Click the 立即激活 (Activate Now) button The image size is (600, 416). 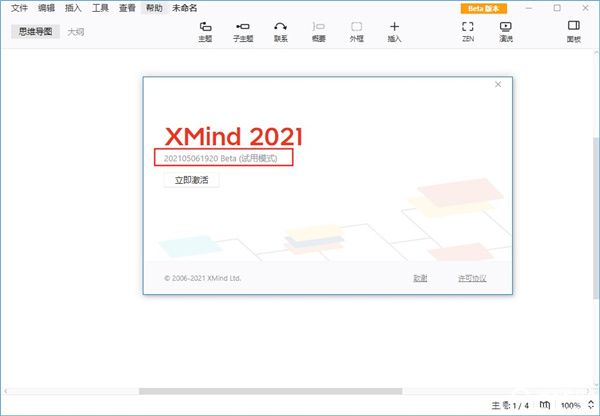tap(191, 181)
